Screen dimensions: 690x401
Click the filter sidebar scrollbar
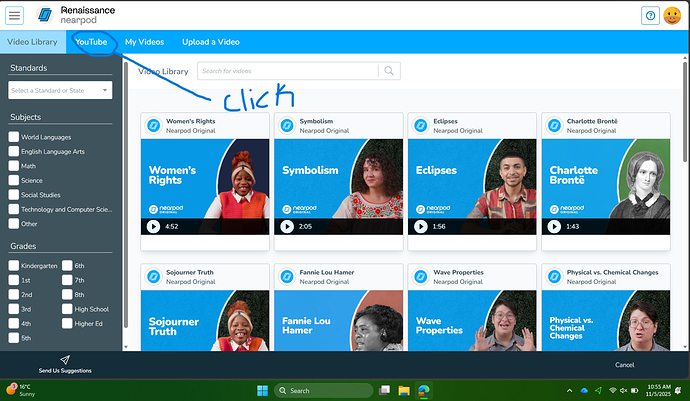[126, 195]
